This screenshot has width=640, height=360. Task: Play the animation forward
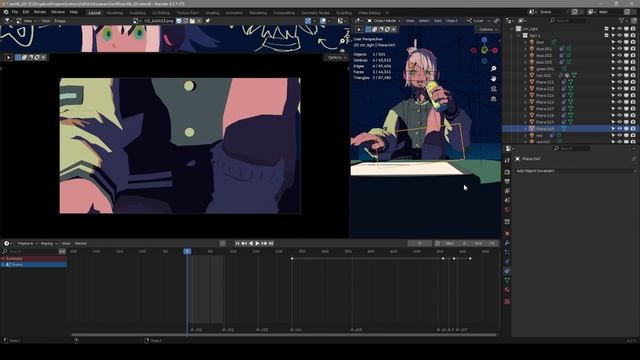pos(257,243)
